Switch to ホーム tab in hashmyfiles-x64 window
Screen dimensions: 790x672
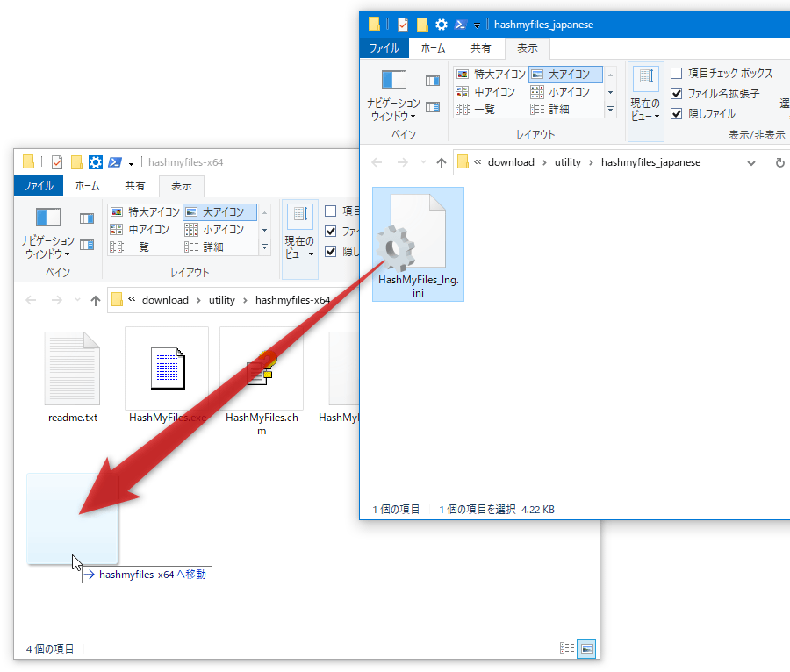coord(87,186)
